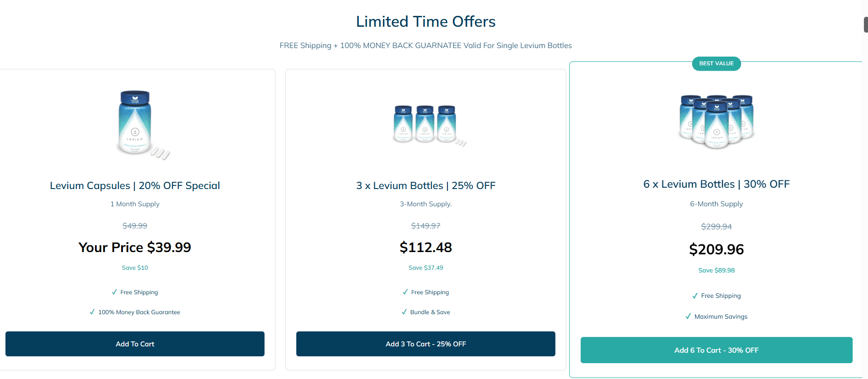Click the Add To Cart button
The image size is (868, 379).
click(135, 344)
